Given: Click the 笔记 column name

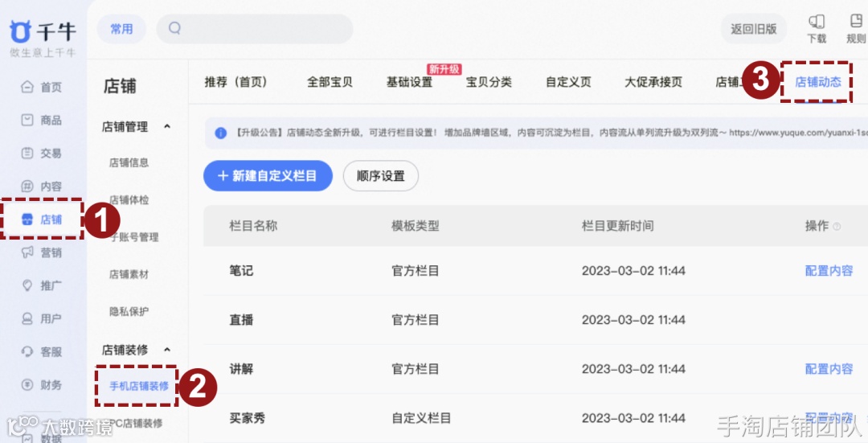Looking at the screenshot, I should 241,271.
